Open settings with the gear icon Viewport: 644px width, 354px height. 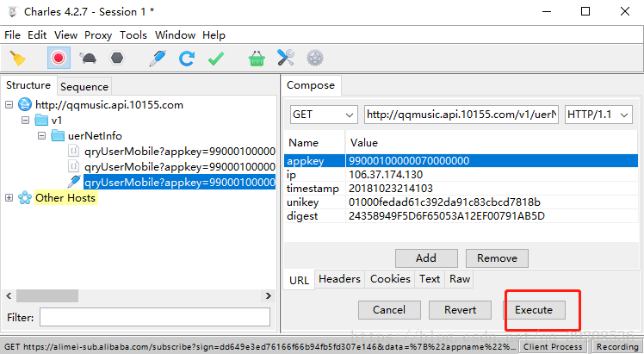(315, 58)
